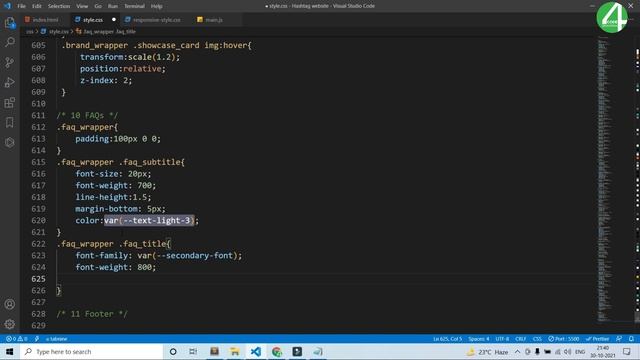Open the Extensions view
Viewport: 640px width, 360px height.
coord(10,102)
